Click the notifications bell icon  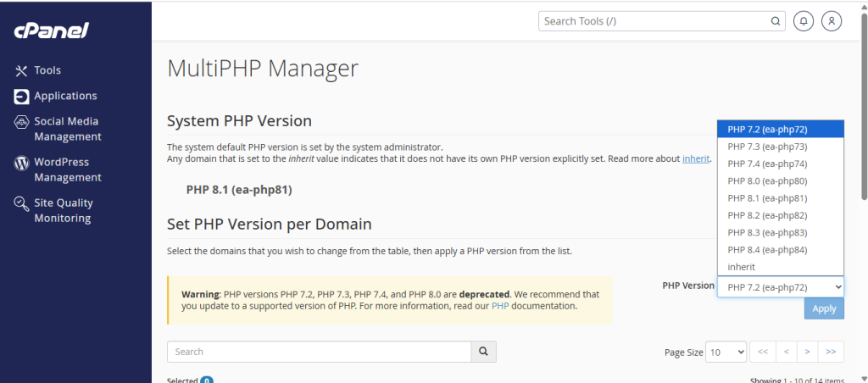click(803, 21)
